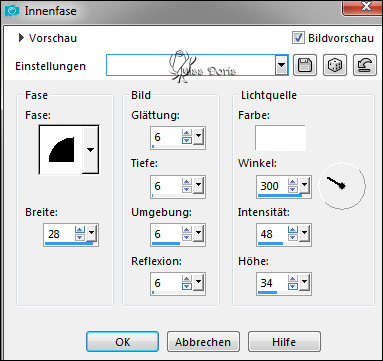
Task: Open the Umgebung slider dropdown arrow
Action: click(198, 233)
